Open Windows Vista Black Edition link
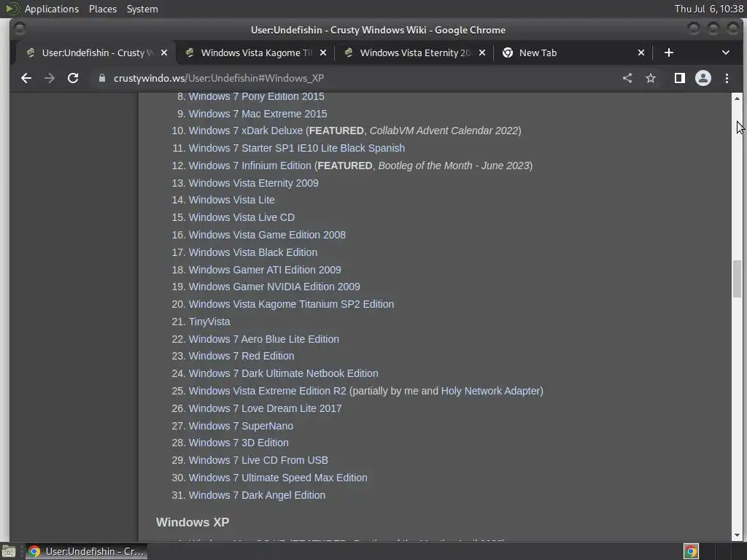 point(253,252)
